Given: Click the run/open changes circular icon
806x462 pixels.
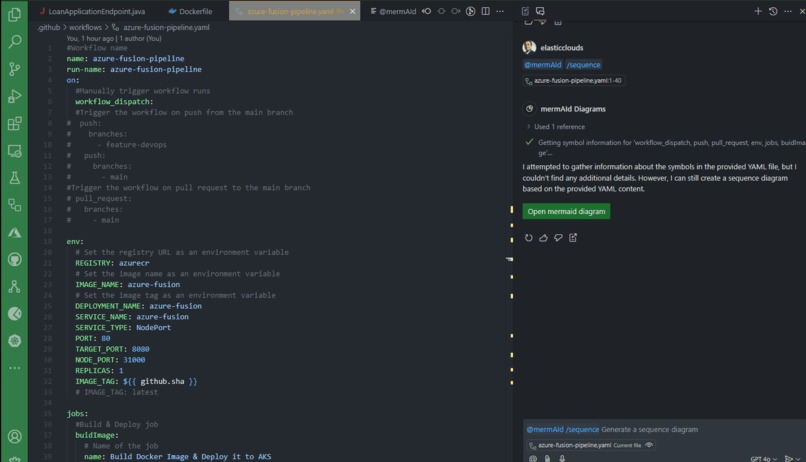Looking at the screenshot, I should click(470, 11).
